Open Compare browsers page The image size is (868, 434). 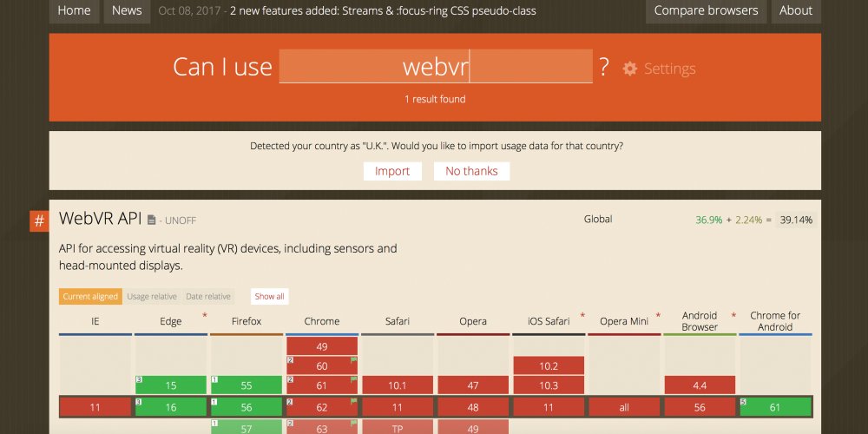point(706,10)
